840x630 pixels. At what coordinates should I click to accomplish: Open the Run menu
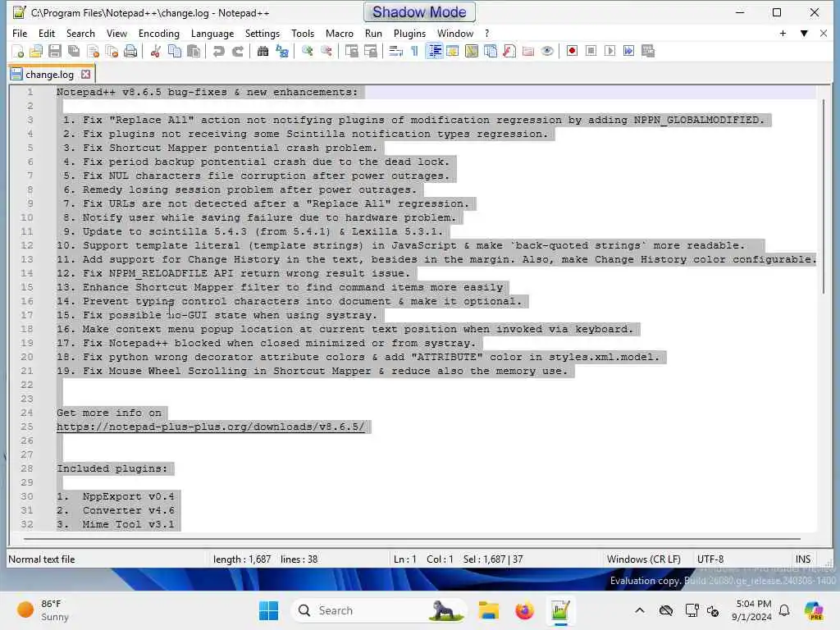point(373,33)
